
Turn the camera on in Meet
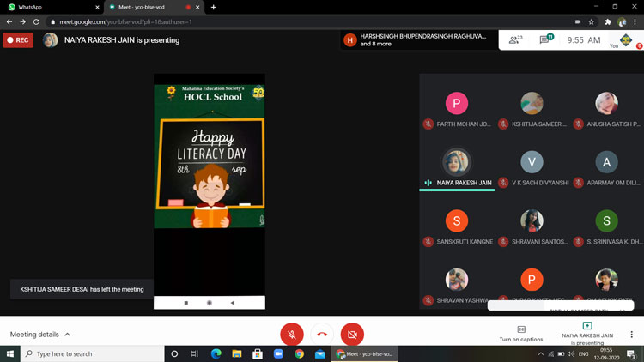tap(352, 334)
